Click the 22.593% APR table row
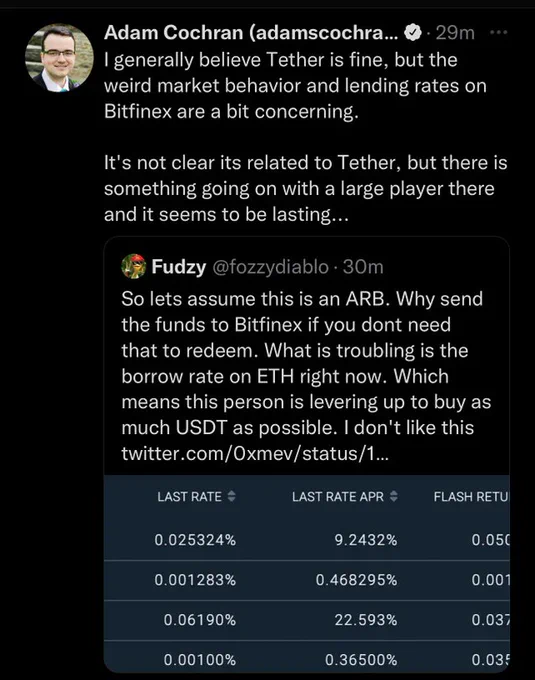Viewport: 535px width, 680px height. click(307, 620)
